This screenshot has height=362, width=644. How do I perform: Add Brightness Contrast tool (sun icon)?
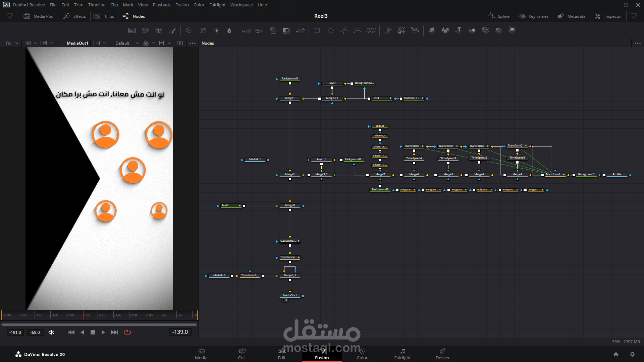[x=216, y=31]
